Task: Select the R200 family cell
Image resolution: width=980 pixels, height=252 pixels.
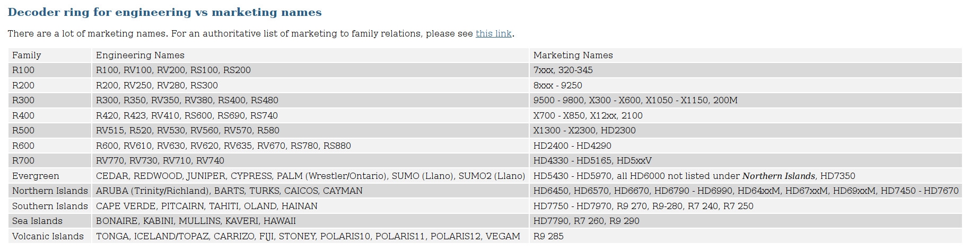Action: tap(23, 85)
